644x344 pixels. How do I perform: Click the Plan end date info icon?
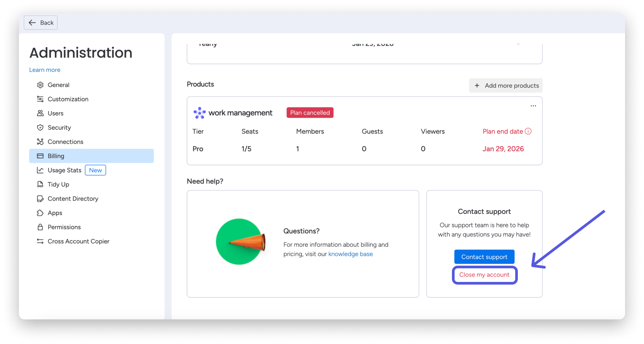click(528, 131)
